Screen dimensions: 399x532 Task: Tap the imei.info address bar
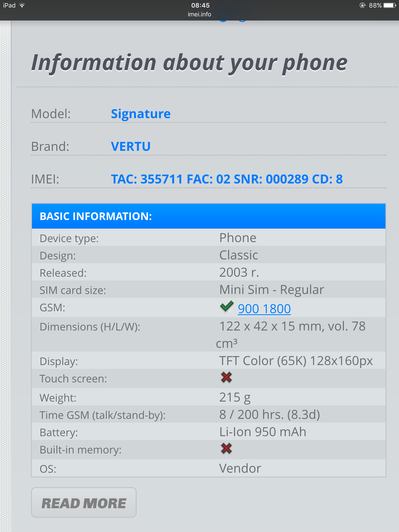pyautogui.click(x=199, y=14)
